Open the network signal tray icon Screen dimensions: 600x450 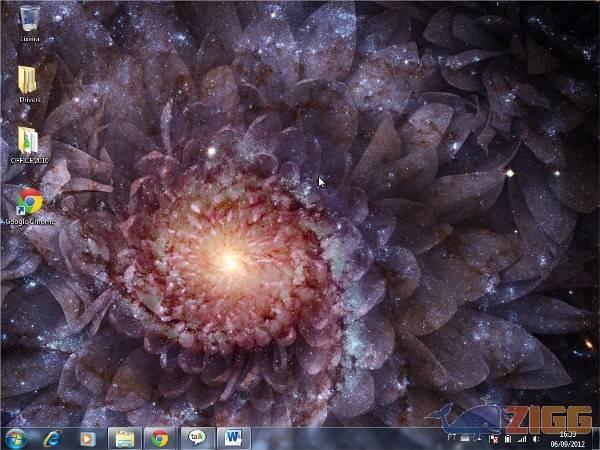[522, 439]
